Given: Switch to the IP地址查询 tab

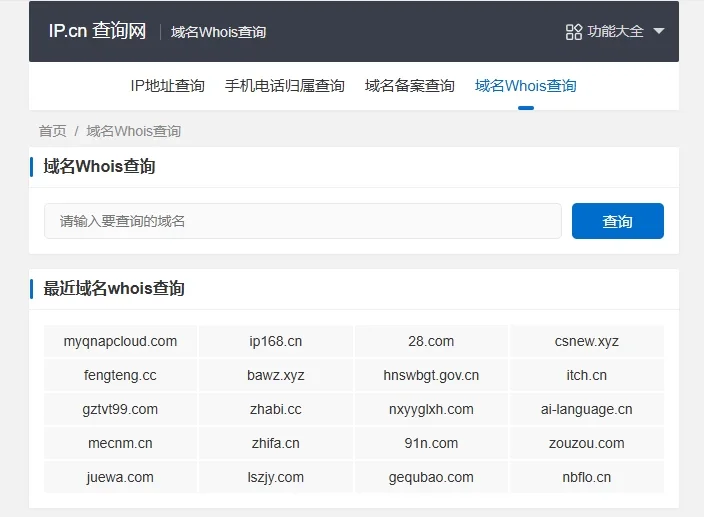Looking at the screenshot, I should (167, 86).
